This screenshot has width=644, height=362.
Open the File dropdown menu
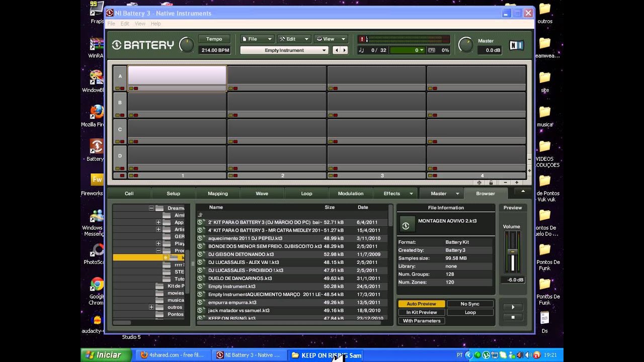[257, 39]
